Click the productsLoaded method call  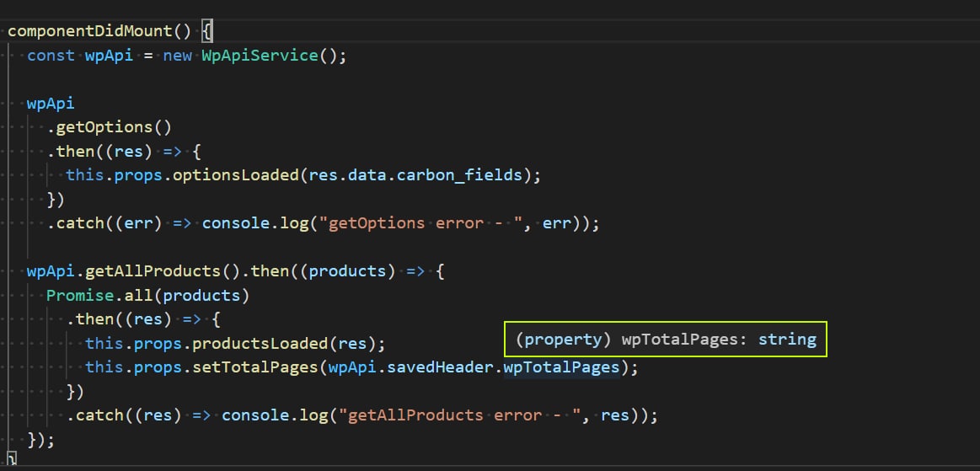coord(263,344)
